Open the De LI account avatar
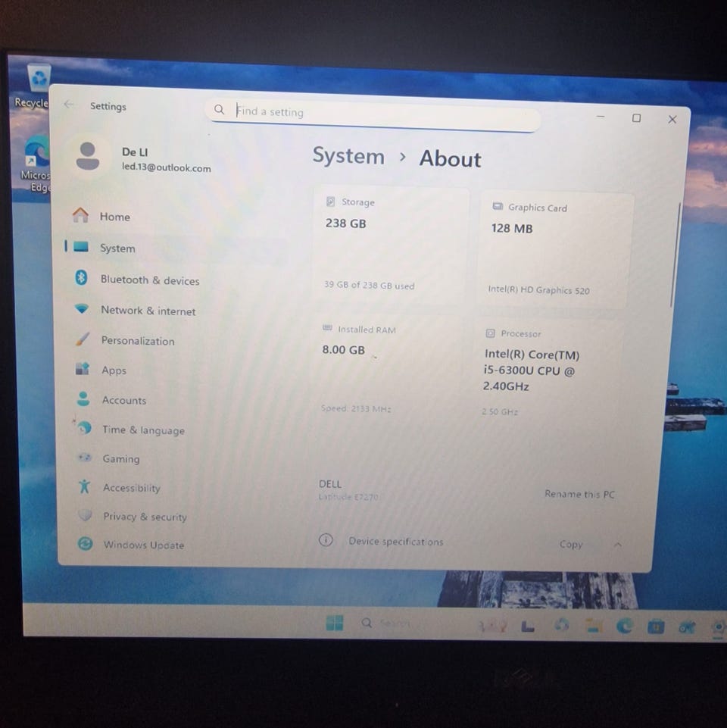727x728 pixels. pyautogui.click(x=87, y=157)
